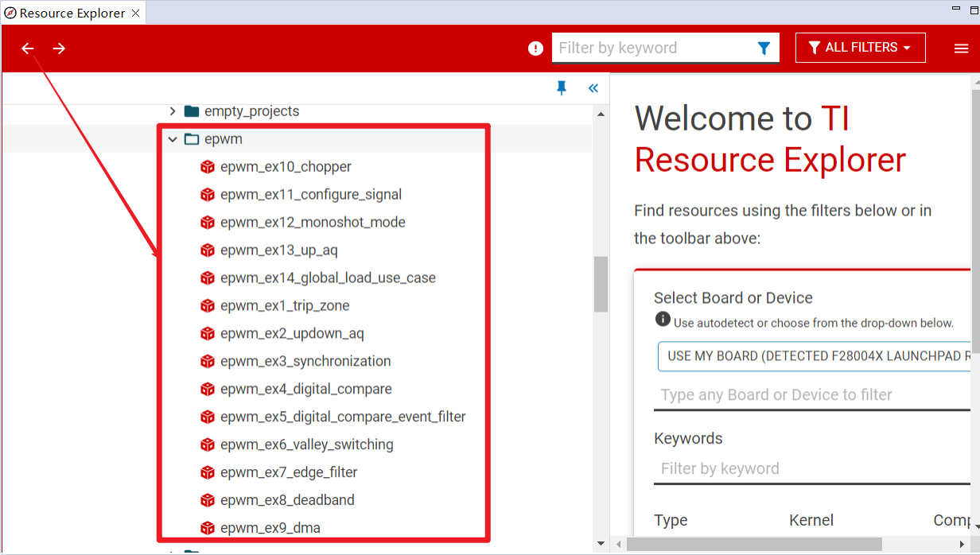Image resolution: width=980 pixels, height=555 pixels.
Task: Open epwm_ex2_updown_aq example
Action: tap(292, 334)
